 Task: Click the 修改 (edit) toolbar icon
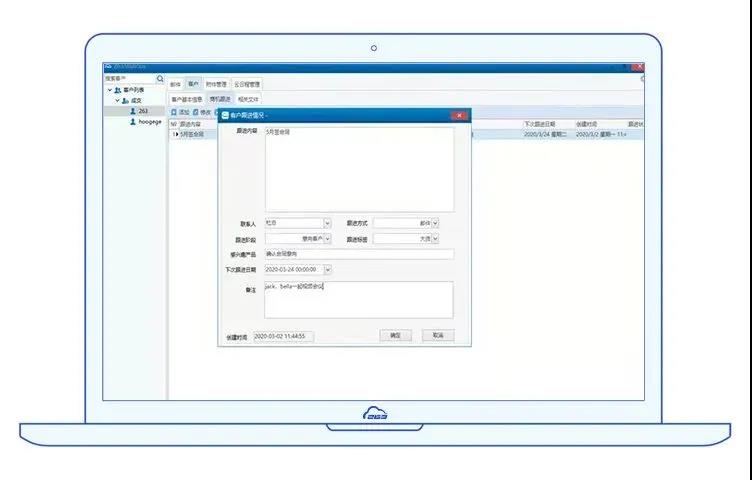tap(197, 112)
